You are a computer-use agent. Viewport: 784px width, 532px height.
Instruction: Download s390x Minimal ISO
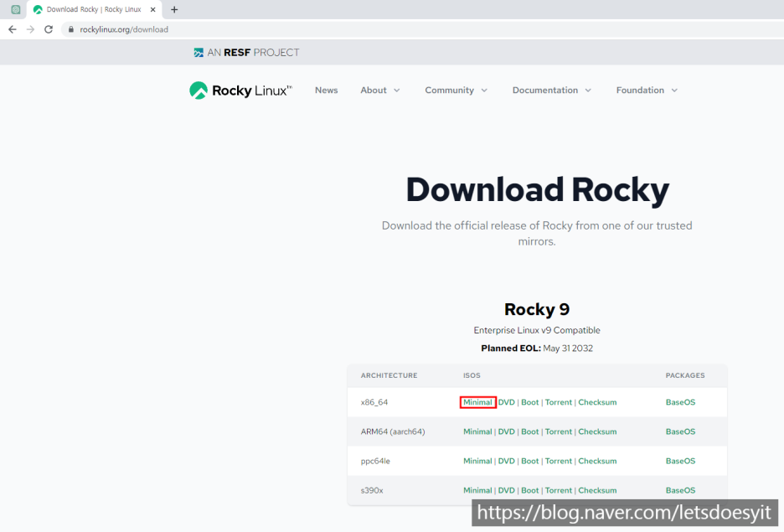click(477, 491)
